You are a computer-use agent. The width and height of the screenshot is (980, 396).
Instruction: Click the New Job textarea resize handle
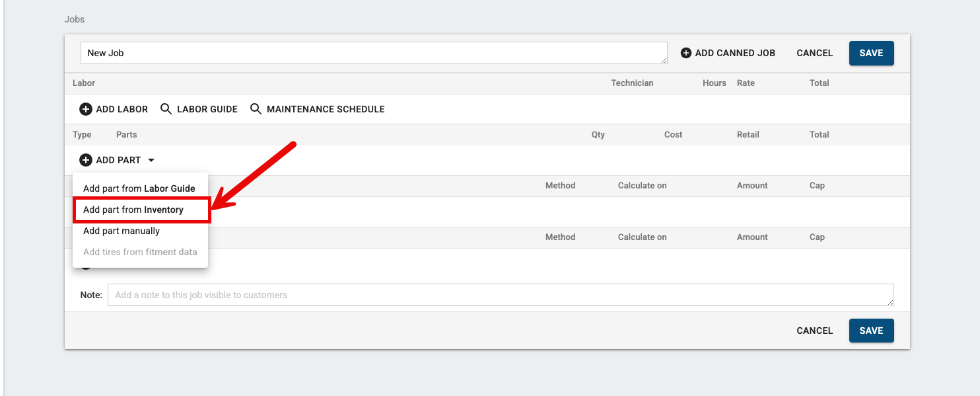[662, 60]
